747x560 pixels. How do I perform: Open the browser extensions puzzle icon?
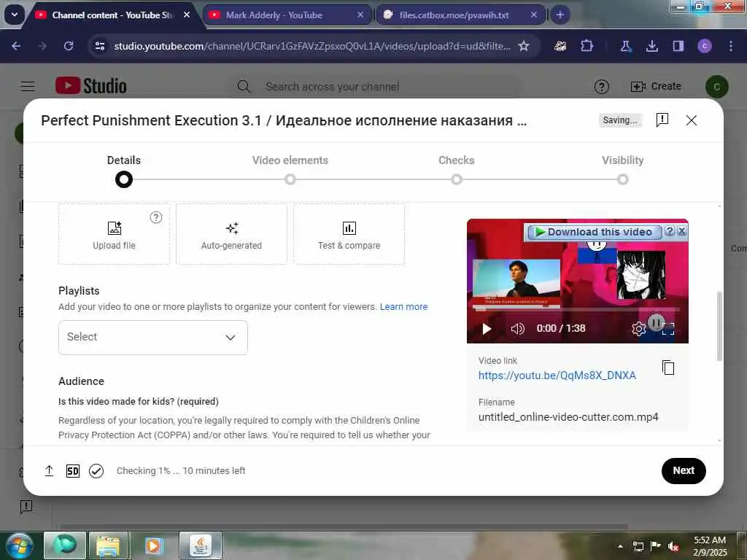[587, 46]
